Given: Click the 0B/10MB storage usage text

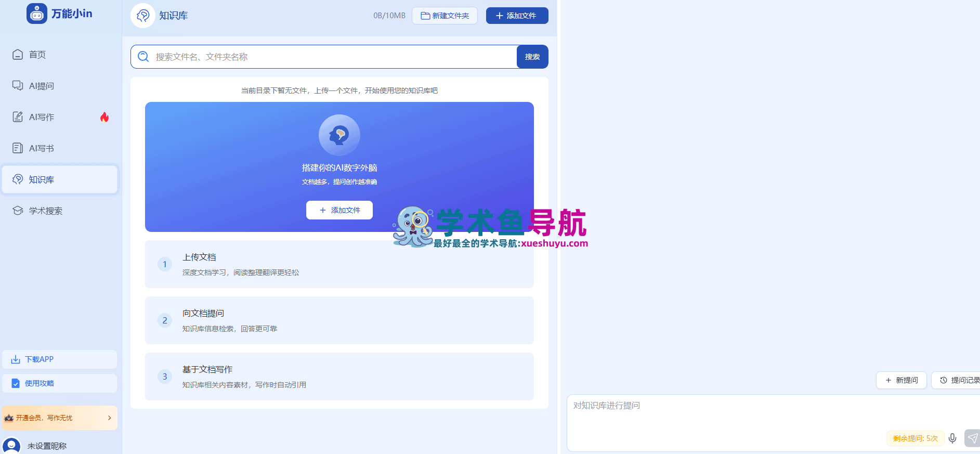Looking at the screenshot, I should point(389,16).
